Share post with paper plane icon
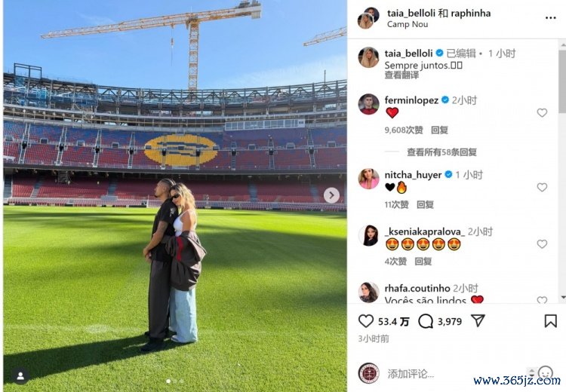 pyautogui.click(x=478, y=320)
